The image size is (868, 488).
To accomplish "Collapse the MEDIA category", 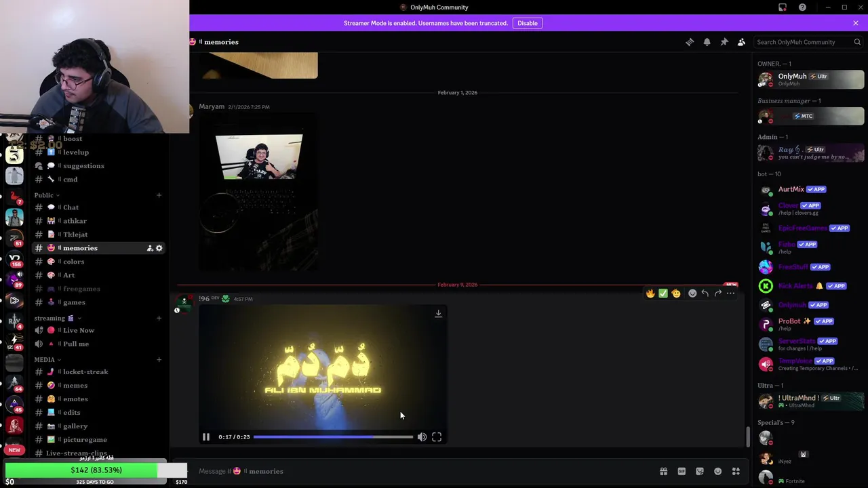I will point(47,360).
